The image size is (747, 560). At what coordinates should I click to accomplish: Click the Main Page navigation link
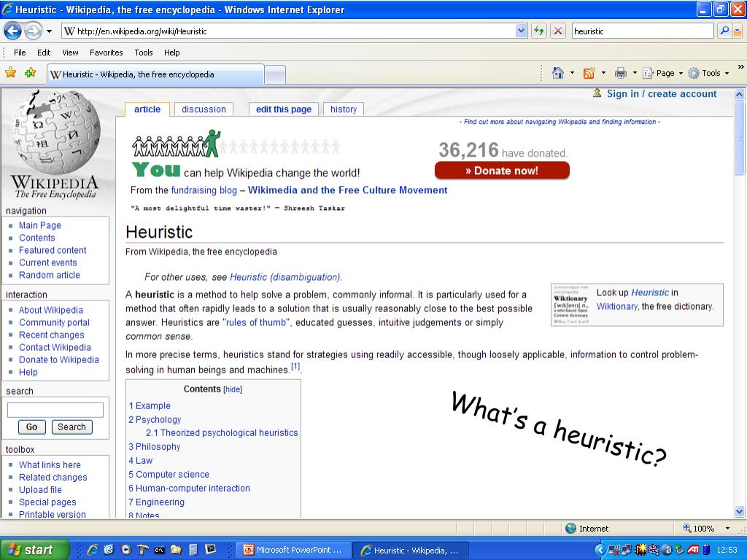[x=40, y=225]
